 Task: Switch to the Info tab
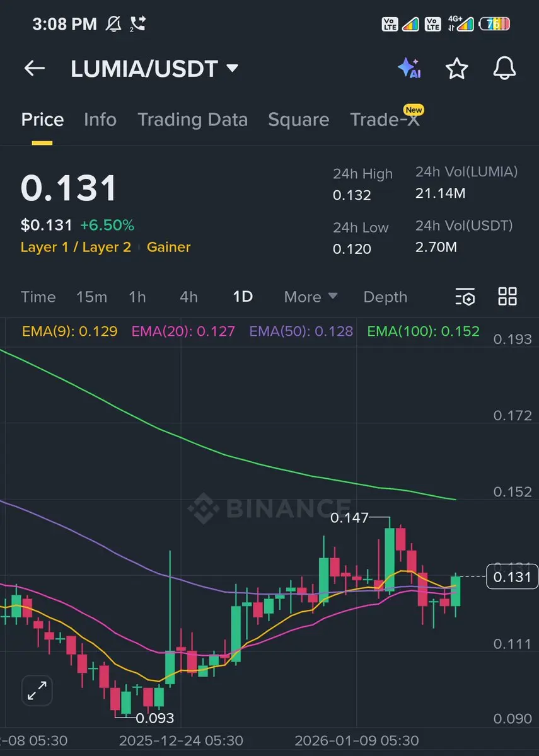(100, 120)
